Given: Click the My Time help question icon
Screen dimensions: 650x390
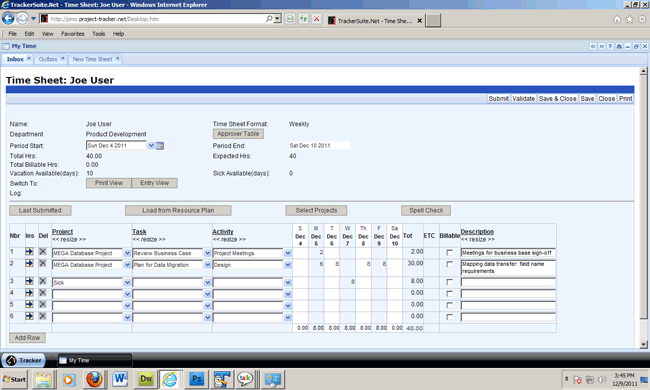Looking at the screenshot, I should 610,46.
